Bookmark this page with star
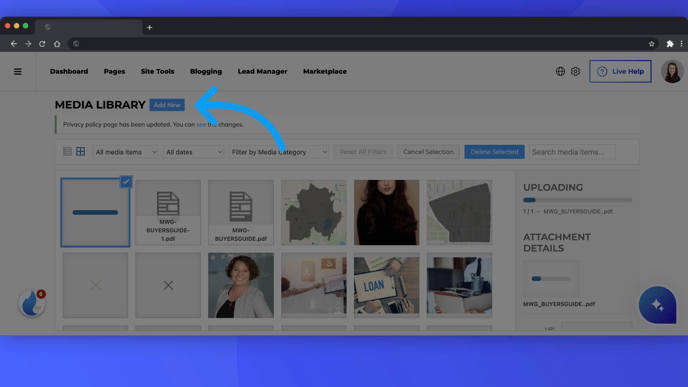The width and height of the screenshot is (688, 387). tap(652, 44)
